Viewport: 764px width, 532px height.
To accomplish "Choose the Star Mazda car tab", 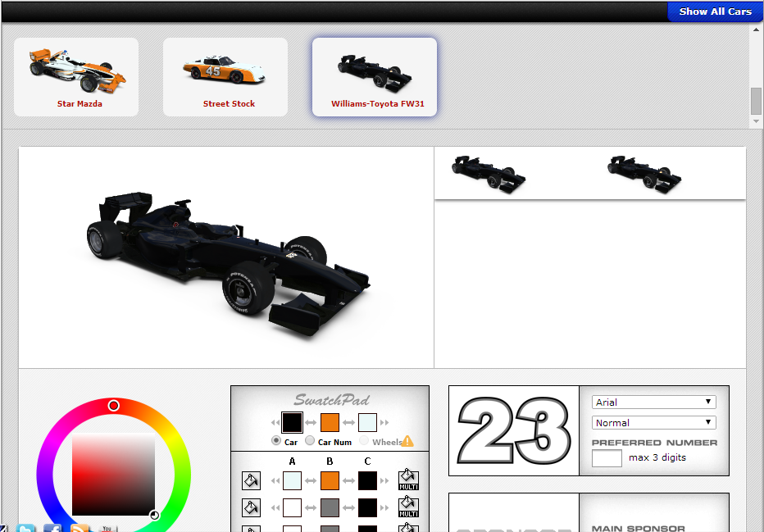I will (x=76, y=77).
